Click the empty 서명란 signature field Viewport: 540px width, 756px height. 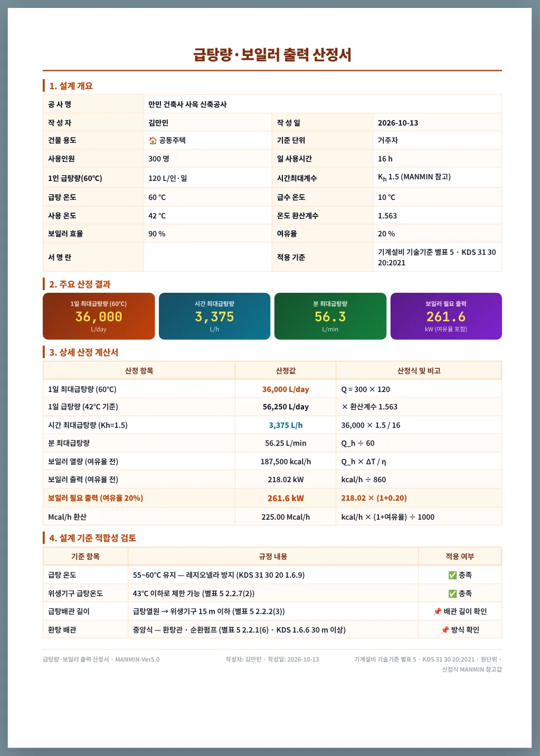(x=207, y=257)
